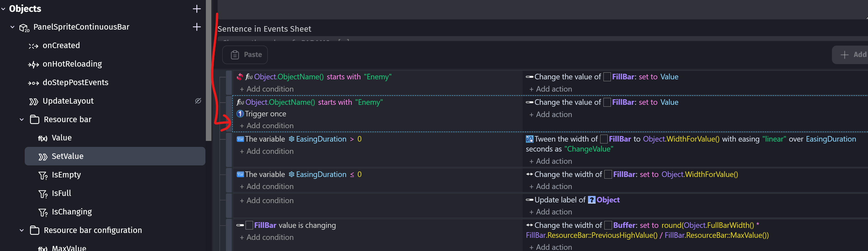Click the Paste button
The image size is (868, 251).
click(x=245, y=55)
